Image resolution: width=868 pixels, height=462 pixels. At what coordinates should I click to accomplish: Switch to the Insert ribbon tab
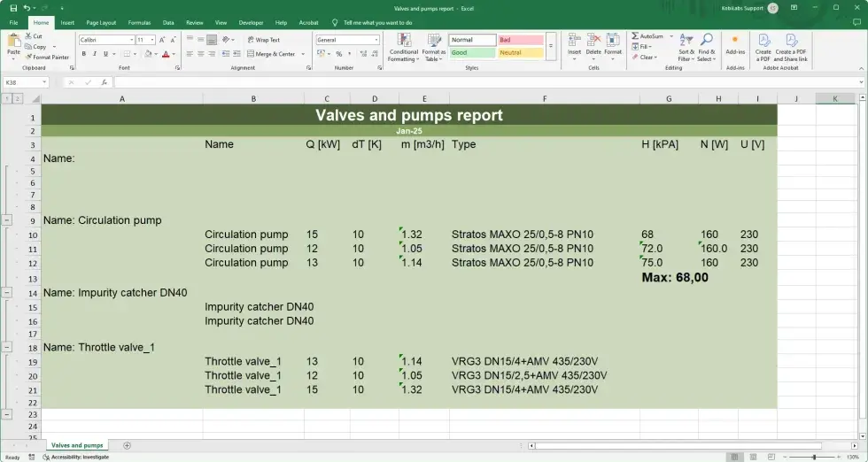(x=67, y=23)
